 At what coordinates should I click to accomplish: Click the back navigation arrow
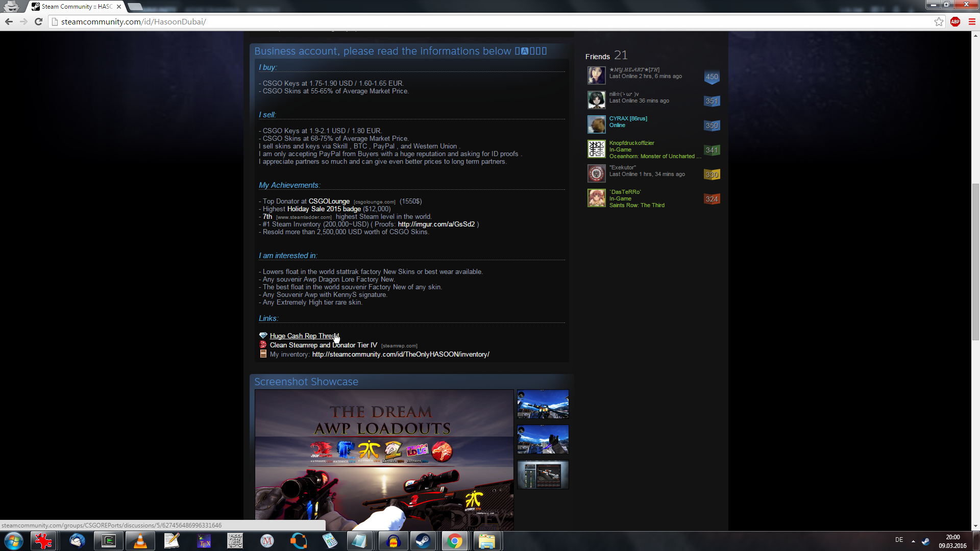coord(9,21)
